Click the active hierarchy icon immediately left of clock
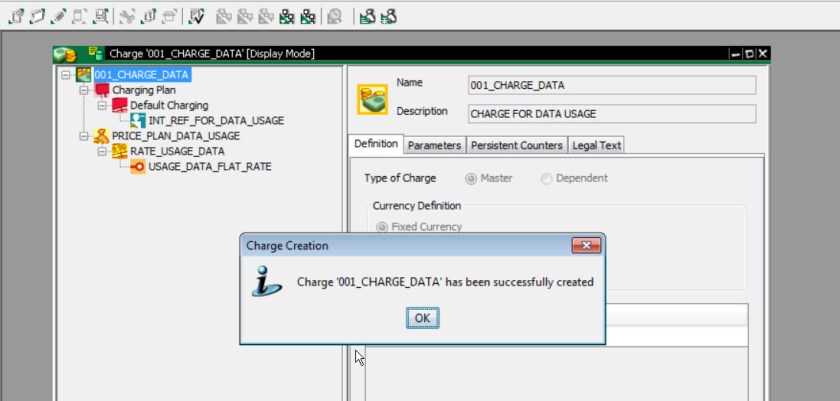The height and width of the screenshot is (401, 840). (308, 17)
